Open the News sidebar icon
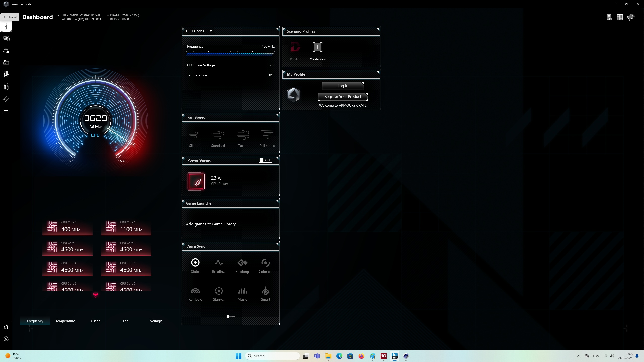The height and width of the screenshot is (362, 644). 6,111
